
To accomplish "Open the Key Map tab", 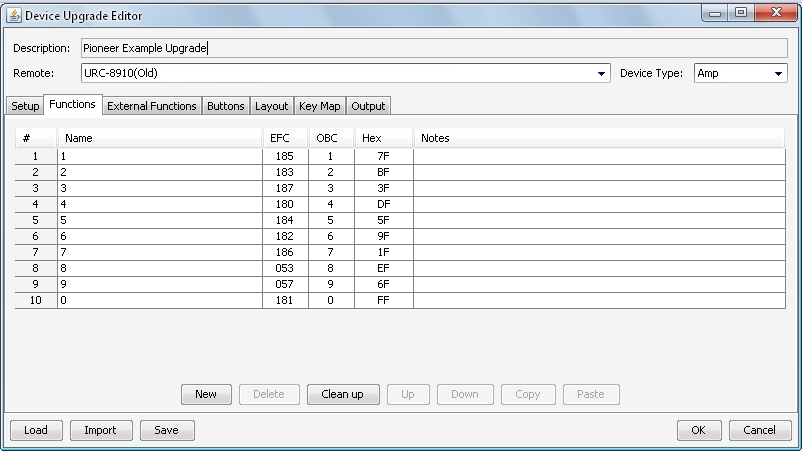I will click(x=319, y=106).
